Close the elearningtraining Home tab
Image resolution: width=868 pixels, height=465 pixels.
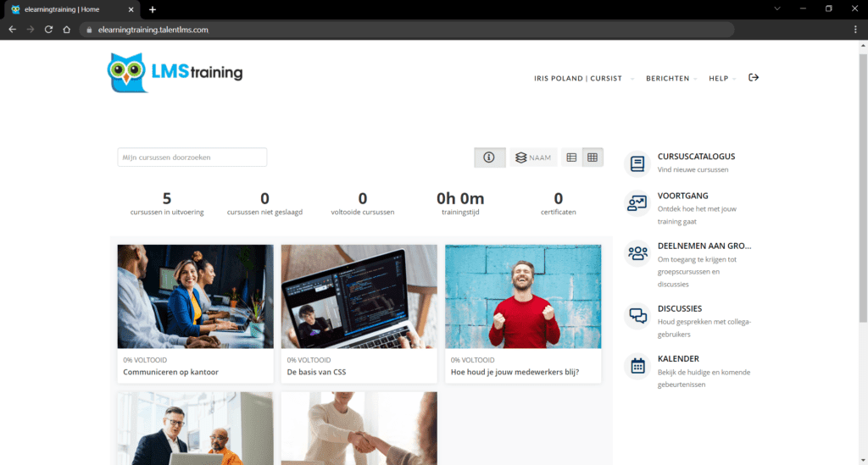(131, 9)
